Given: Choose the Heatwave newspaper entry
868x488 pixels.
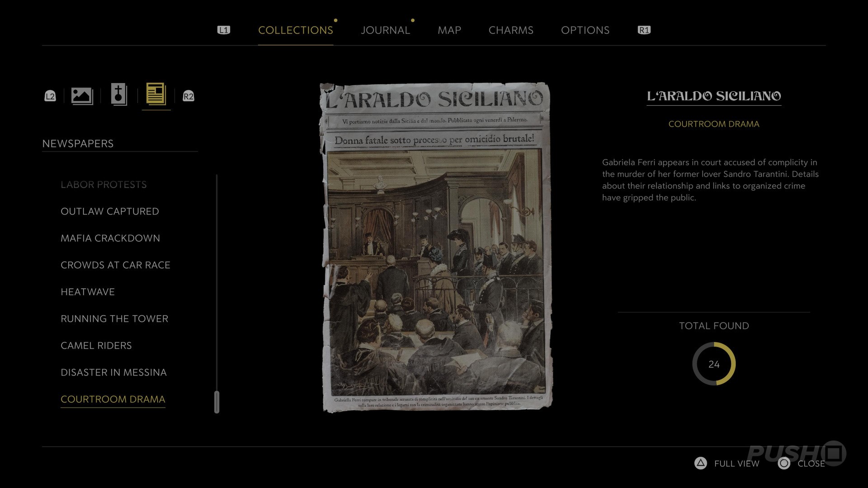Looking at the screenshot, I should click(x=88, y=292).
